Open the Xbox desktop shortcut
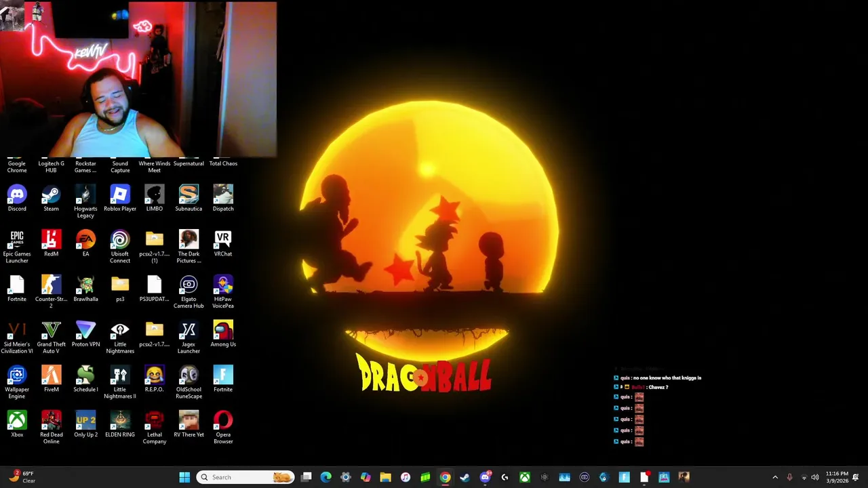Viewport: 868px width, 488px height. click(x=17, y=425)
